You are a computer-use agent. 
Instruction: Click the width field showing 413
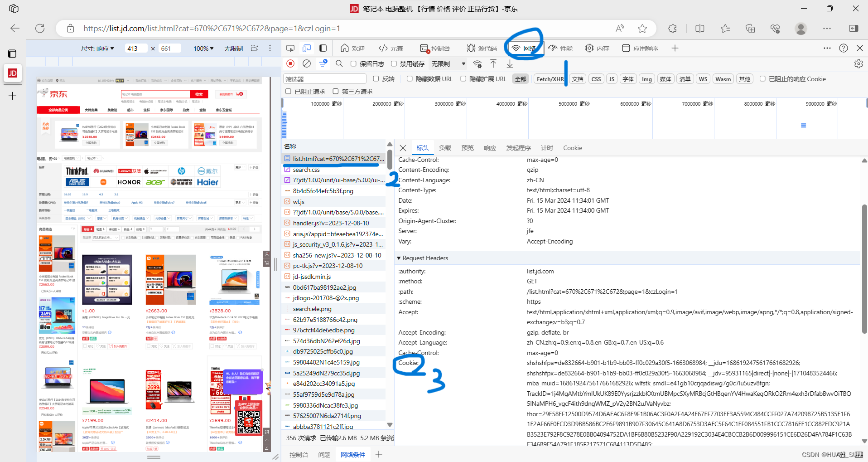point(136,49)
